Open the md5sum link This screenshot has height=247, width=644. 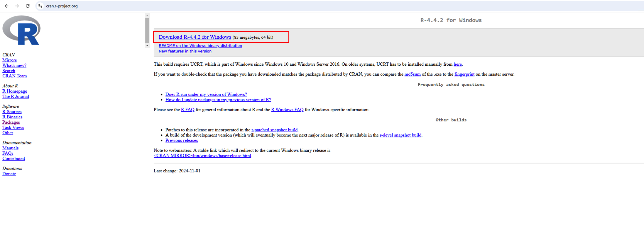[x=413, y=74]
